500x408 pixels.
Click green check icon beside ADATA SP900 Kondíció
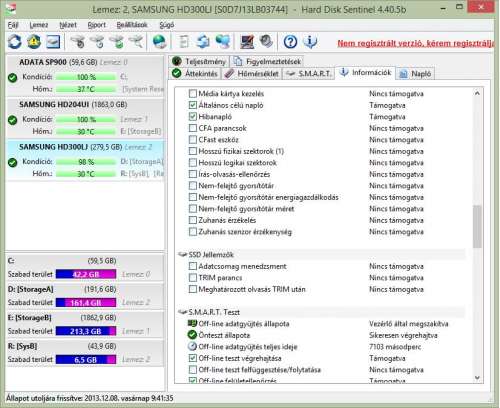(x=13, y=78)
